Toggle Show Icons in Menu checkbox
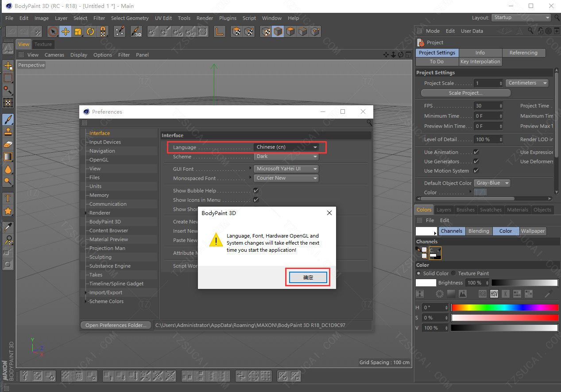Screen dimensions: 561x392 coord(256,200)
